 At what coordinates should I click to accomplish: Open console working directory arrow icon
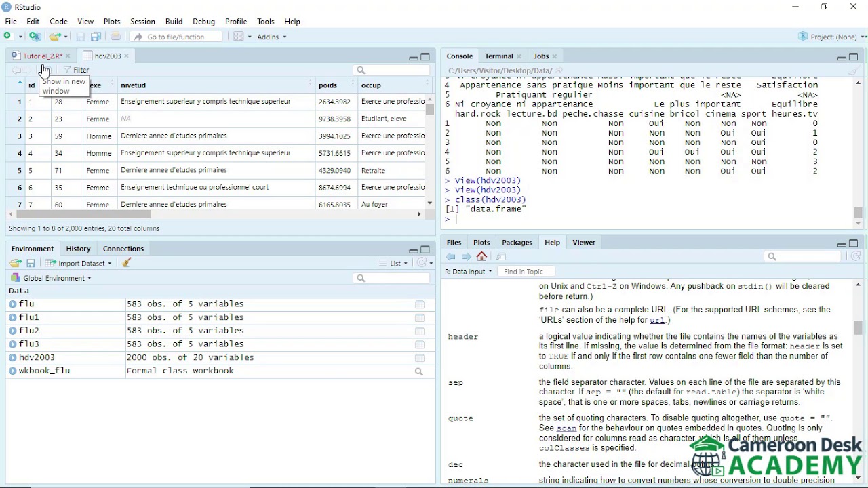pos(559,70)
